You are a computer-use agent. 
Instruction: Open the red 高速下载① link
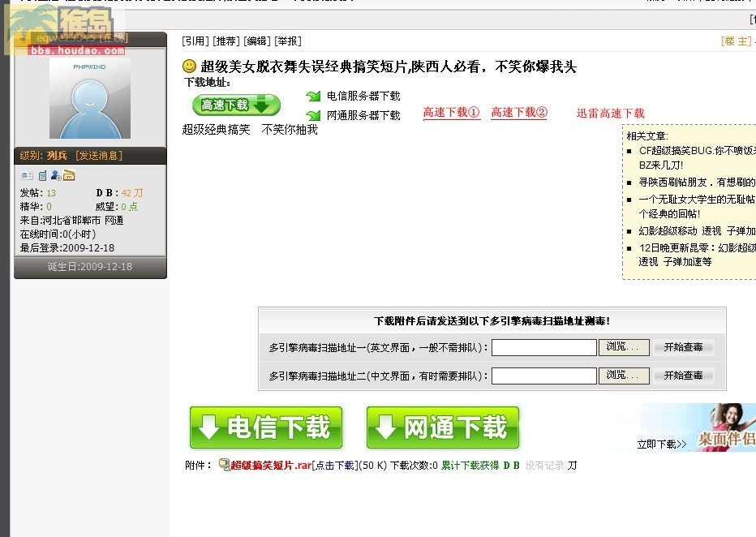click(x=452, y=112)
